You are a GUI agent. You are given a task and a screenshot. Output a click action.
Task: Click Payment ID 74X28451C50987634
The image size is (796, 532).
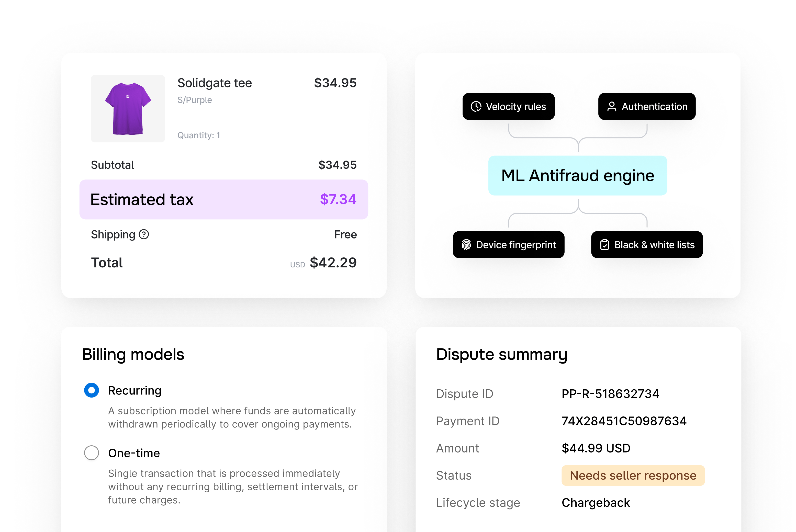click(x=624, y=421)
